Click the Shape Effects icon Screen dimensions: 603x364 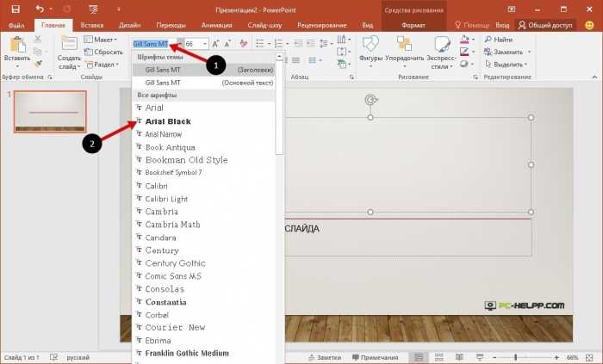click(x=464, y=64)
